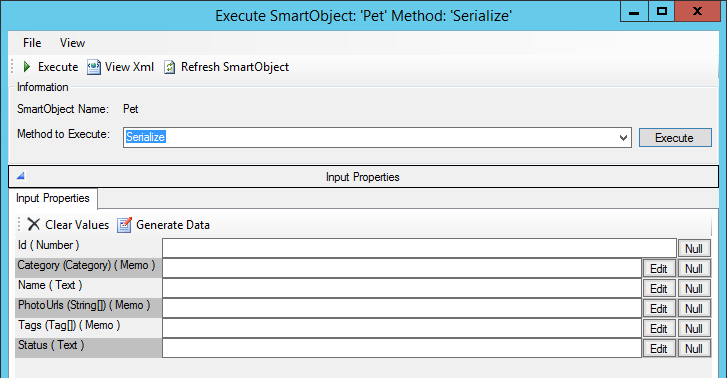Screen dimensions: 727x378
Task: Focus the Name Text input field
Action: pos(402,288)
